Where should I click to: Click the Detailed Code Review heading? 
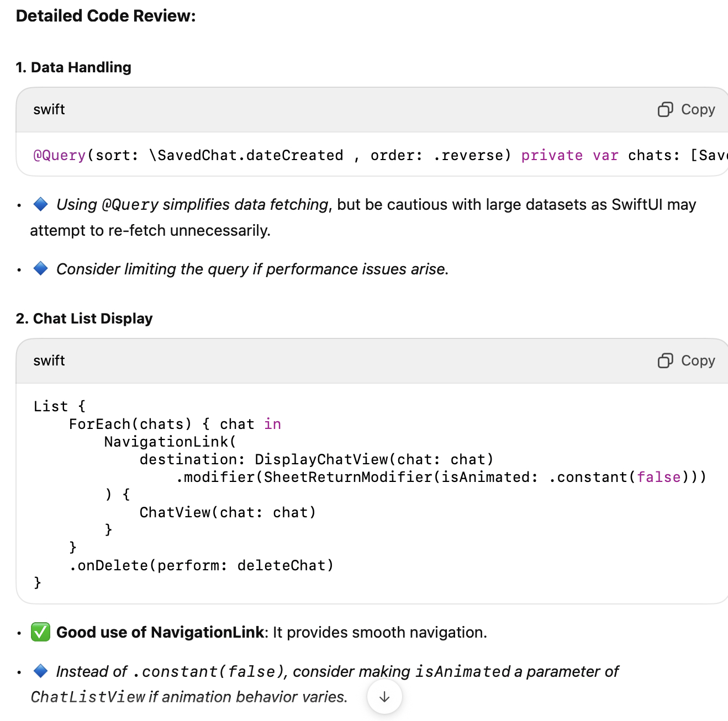[x=106, y=15]
